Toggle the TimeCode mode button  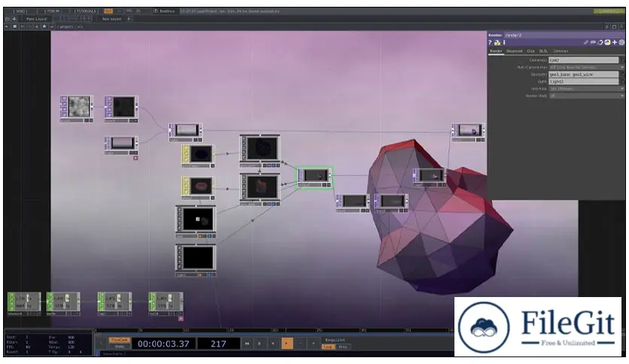pyautogui.click(x=119, y=340)
